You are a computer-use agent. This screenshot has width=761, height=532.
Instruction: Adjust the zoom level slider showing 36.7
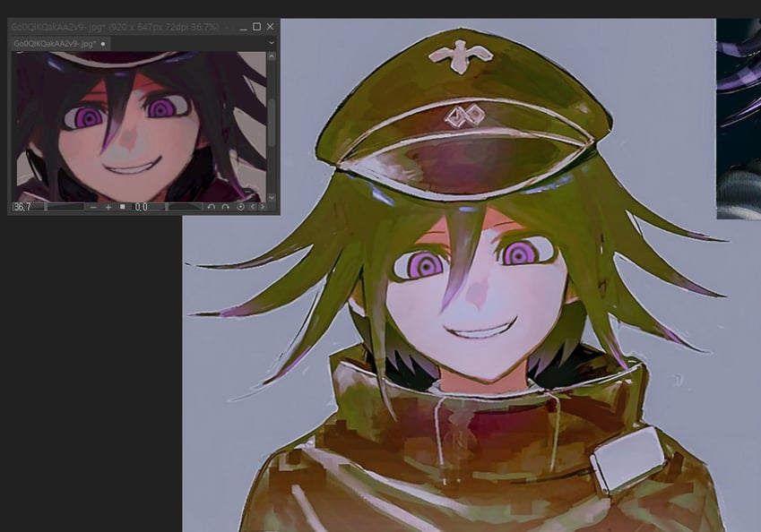coord(48,207)
